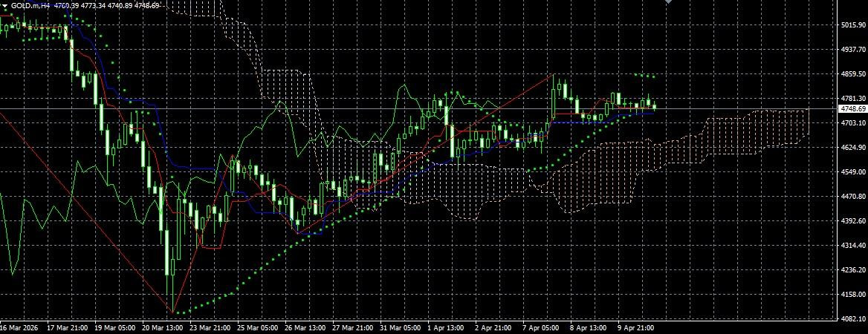Click the 4392.60 price scale label
868x334 pixels.
[x=852, y=221]
